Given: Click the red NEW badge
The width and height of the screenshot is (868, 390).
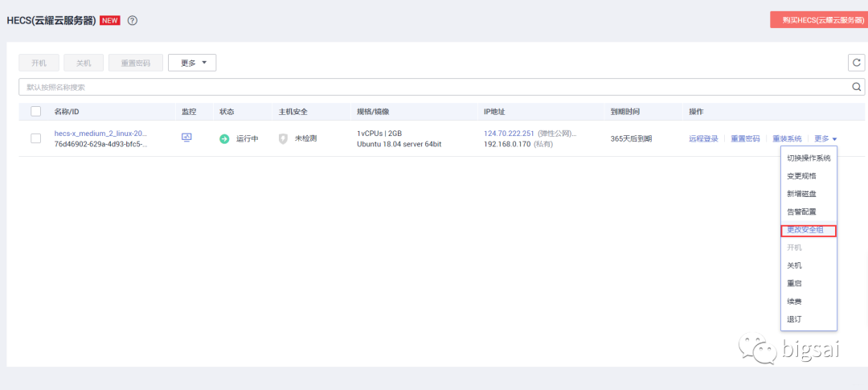Looking at the screenshot, I should (x=110, y=20).
